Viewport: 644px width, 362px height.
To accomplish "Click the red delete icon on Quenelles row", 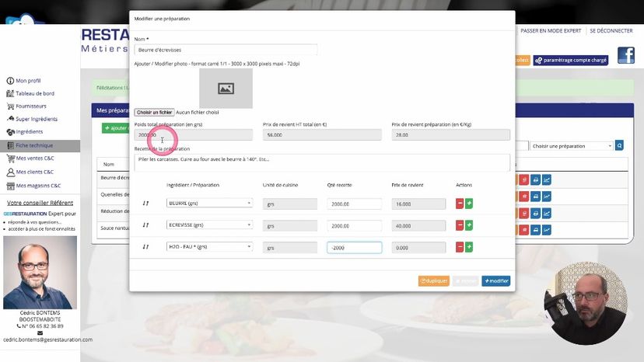I will click(523, 197).
